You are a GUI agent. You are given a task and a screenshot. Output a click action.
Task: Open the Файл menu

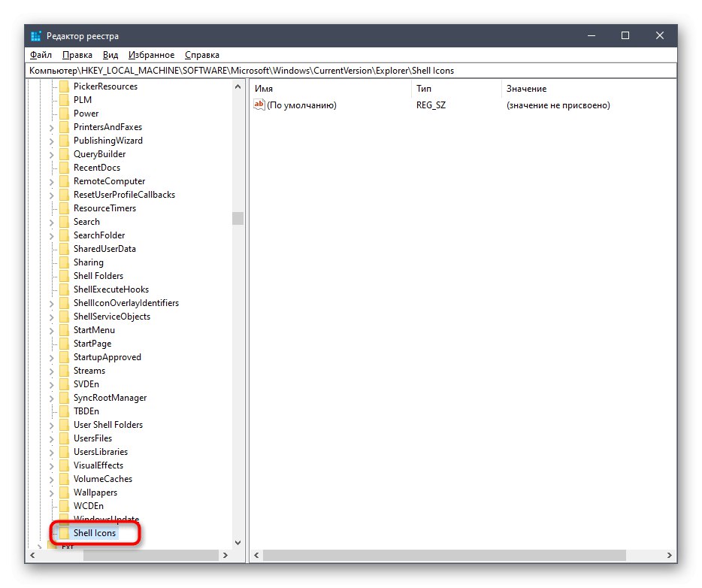click(41, 55)
